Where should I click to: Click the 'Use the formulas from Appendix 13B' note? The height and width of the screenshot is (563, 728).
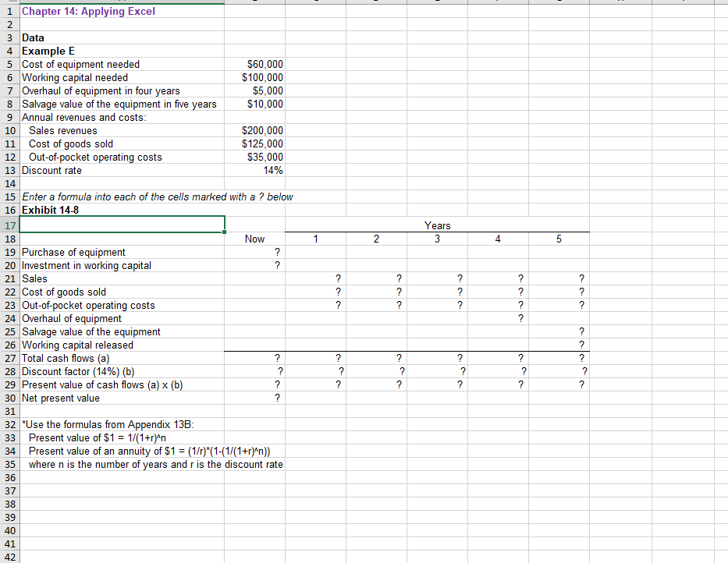click(x=108, y=425)
